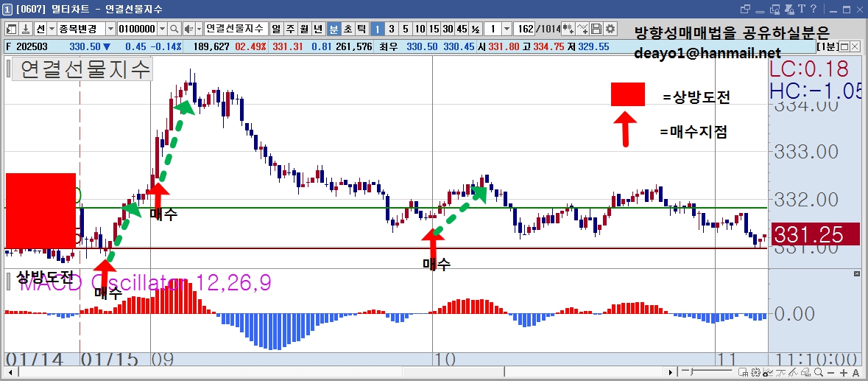The height and width of the screenshot is (381, 868).
Task: Select the 일 daily period tab
Action: (x=275, y=29)
